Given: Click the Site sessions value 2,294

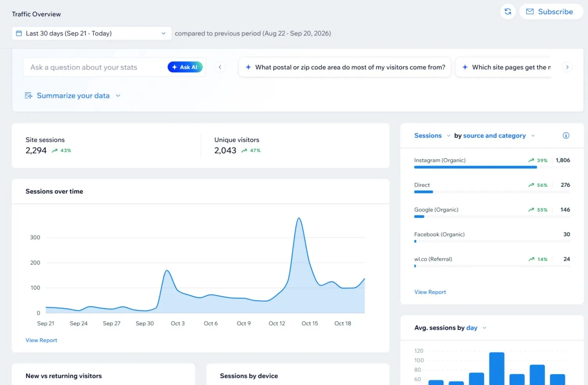Looking at the screenshot, I should [36, 150].
